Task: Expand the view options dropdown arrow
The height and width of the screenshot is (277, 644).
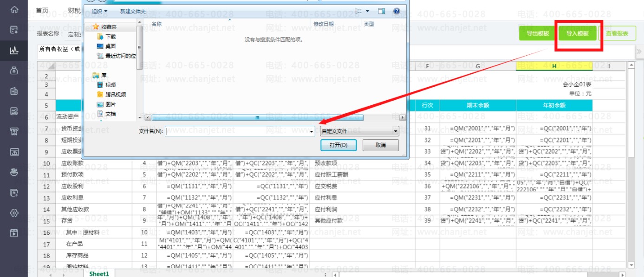Action: [x=368, y=11]
